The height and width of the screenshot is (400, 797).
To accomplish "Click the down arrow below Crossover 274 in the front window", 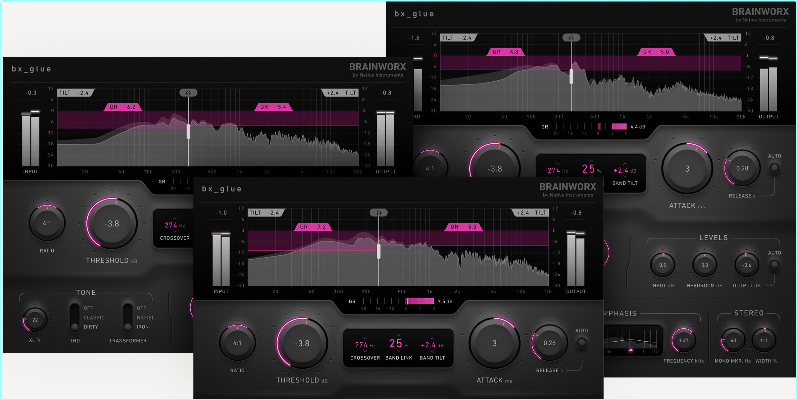I will (365, 352).
